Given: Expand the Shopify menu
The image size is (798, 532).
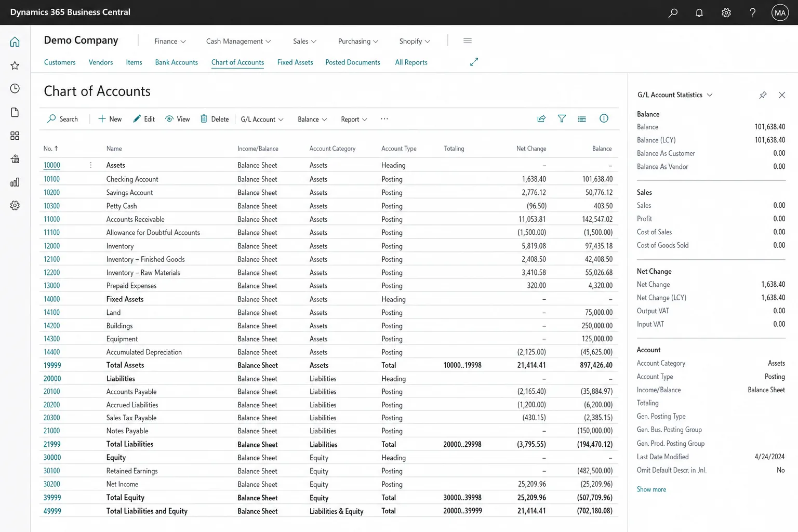Looking at the screenshot, I should (415, 41).
